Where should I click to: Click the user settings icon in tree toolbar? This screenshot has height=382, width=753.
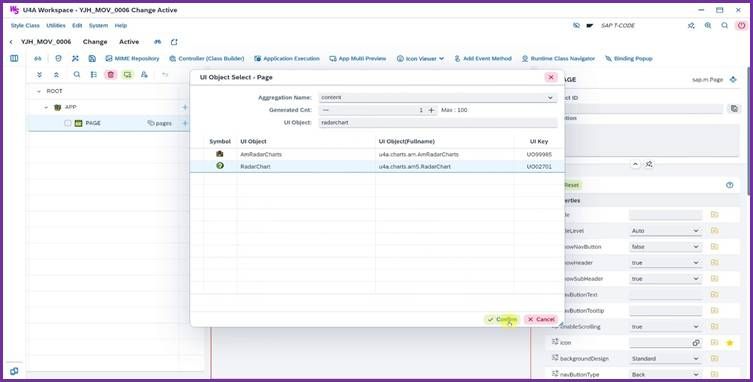(144, 75)
